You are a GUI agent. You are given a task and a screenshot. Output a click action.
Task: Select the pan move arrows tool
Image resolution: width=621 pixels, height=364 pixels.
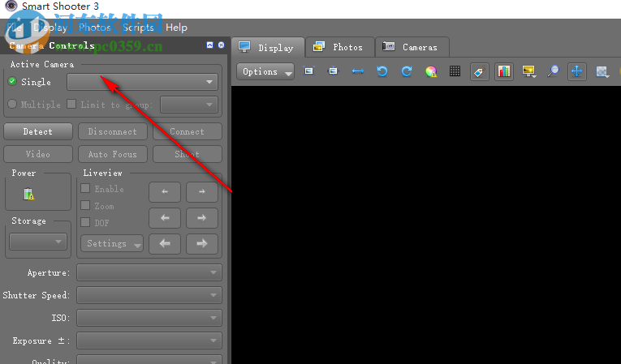pos(576,72)
